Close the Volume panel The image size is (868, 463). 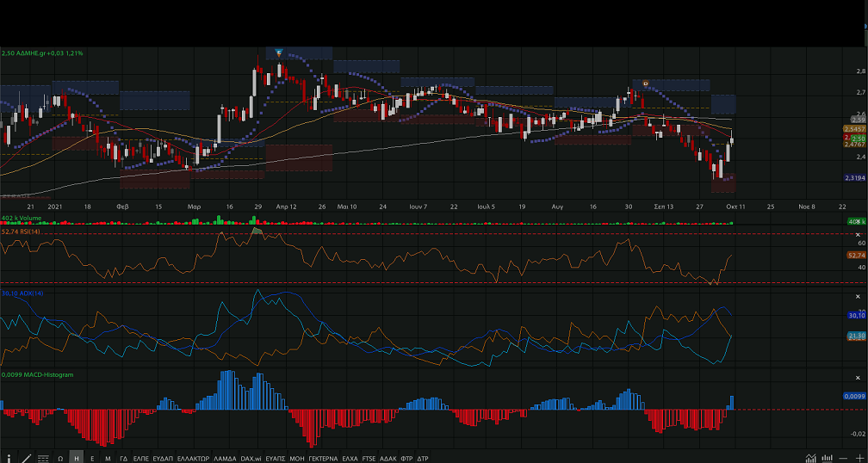[x=858, y=221]
